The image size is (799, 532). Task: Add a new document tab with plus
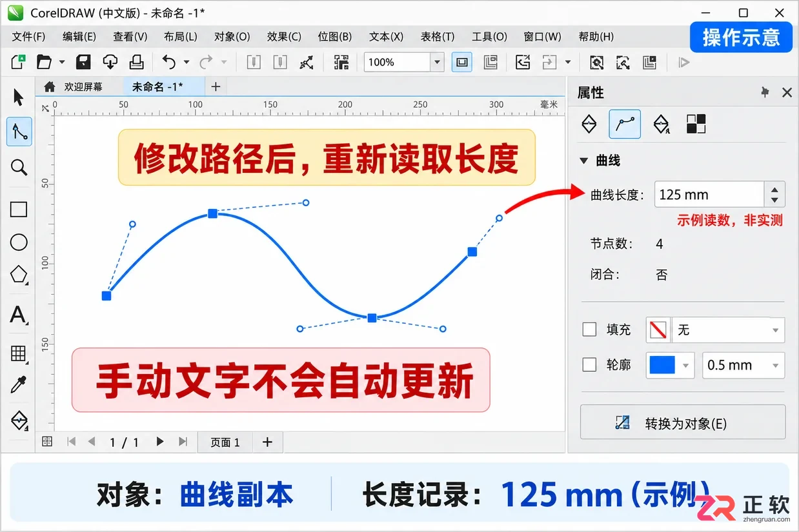(x=216, y=86)
